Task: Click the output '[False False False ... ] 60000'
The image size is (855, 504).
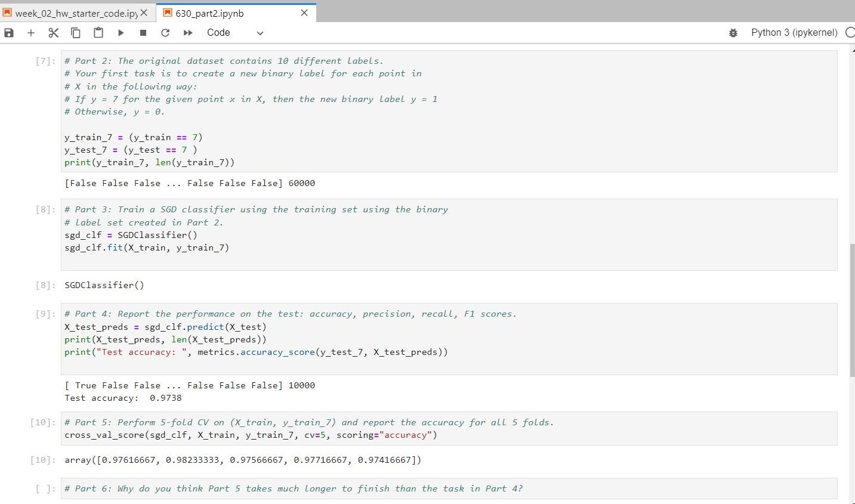Action: pos(190,183)
